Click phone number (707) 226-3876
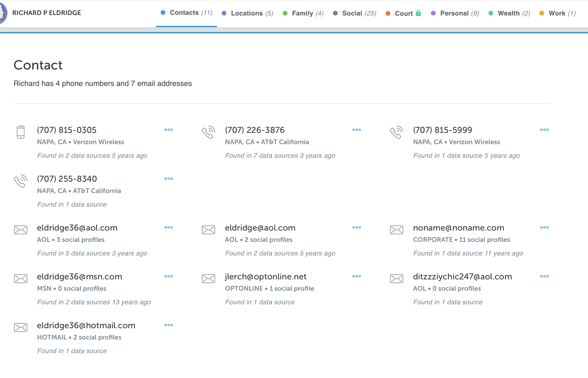This screenshot has height=378, width=588. tap(255, 130)
